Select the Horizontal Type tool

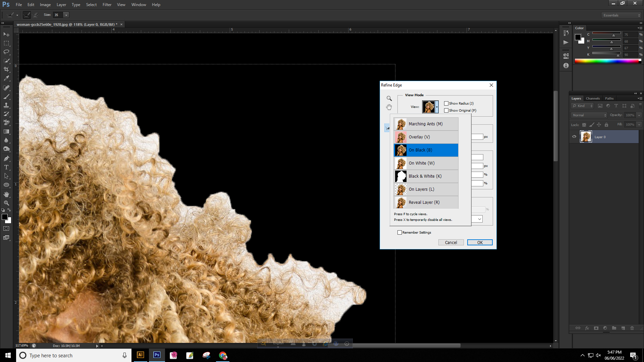[6, 167]
